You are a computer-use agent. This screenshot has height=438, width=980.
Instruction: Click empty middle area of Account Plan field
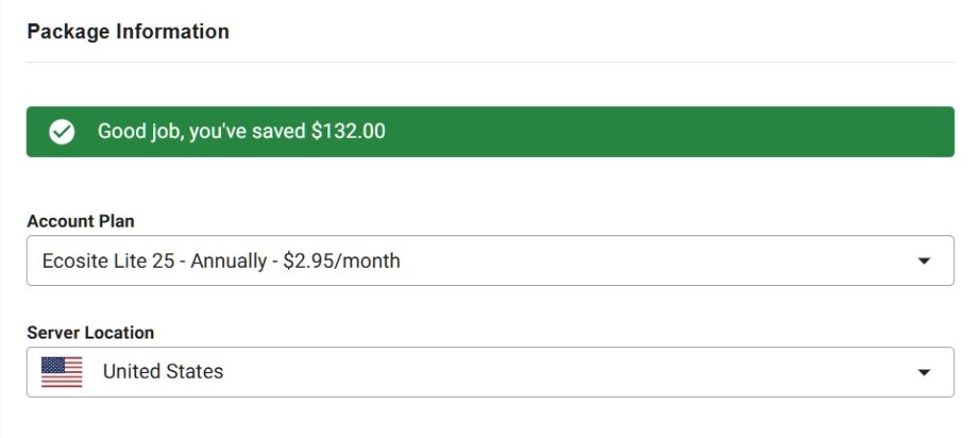pyautogui.click(x=651, y=261)
